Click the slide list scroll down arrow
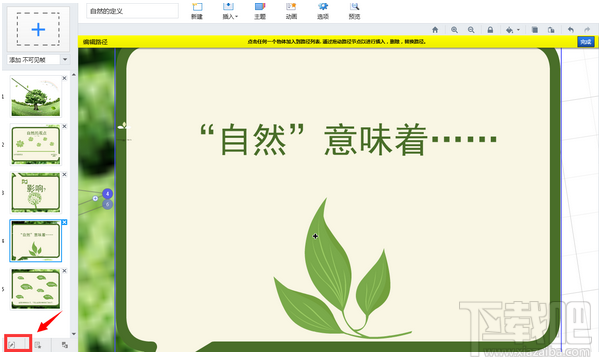This screenshot has height=362, width=599. click(x=74, y=334)
